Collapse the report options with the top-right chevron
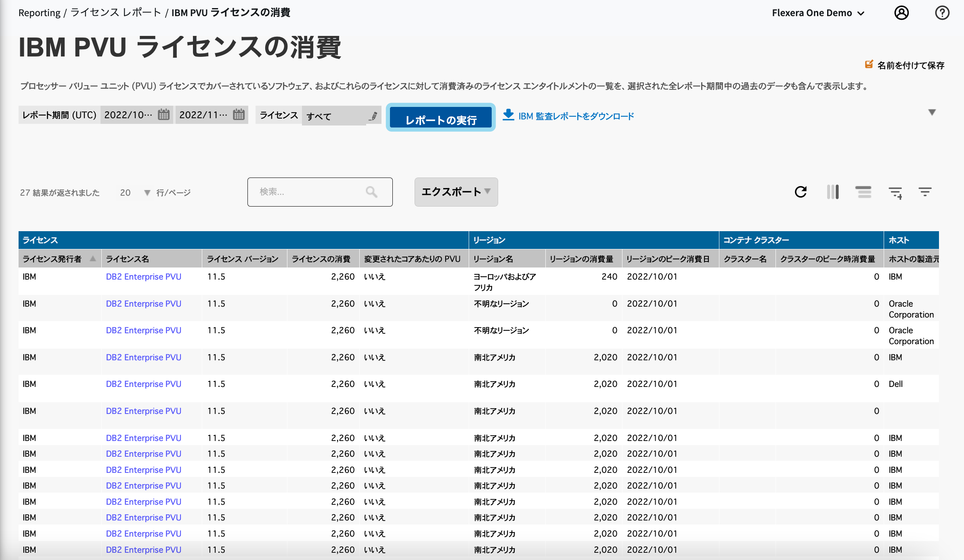The image size is (964, 560). 931,113
